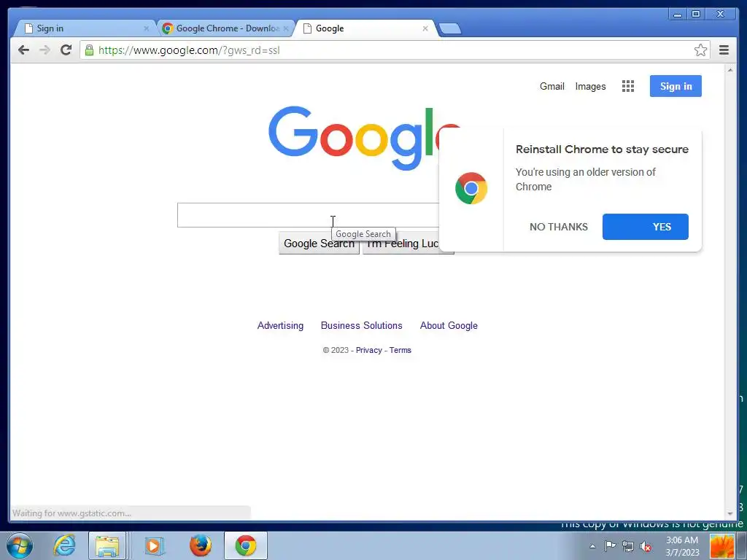Open Windows Explorer folder in taskbar
The width and height of the screenshot is (747, 560).
pos(107,545)
